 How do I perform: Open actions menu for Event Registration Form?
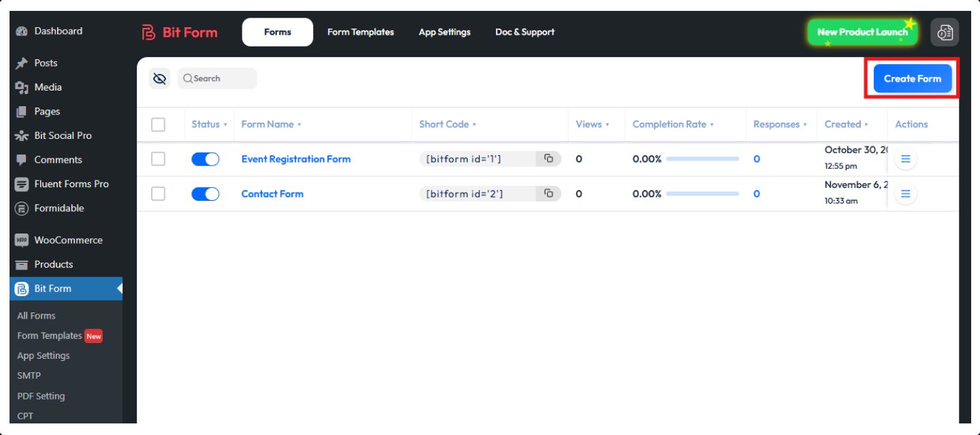(905, 159)
